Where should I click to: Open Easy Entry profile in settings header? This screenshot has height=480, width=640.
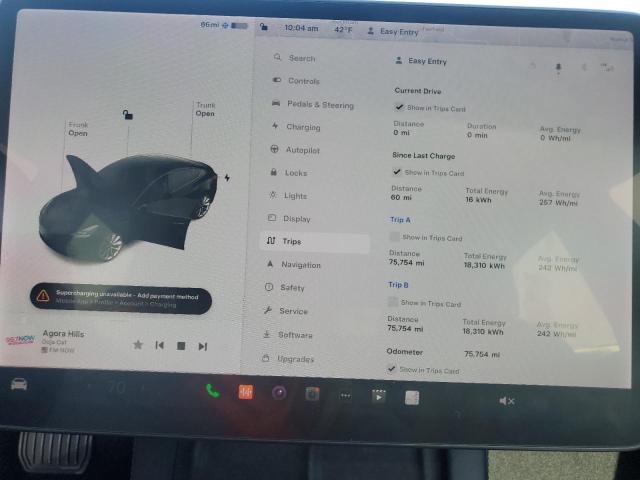421,61
